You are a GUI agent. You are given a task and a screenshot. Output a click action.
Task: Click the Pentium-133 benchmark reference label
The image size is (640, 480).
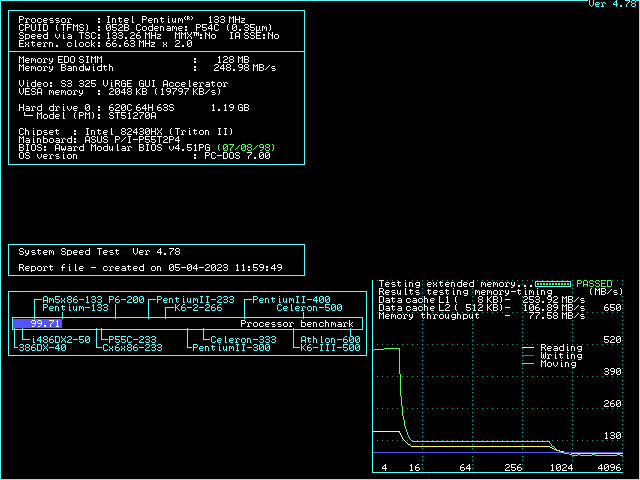click(75, 308)
